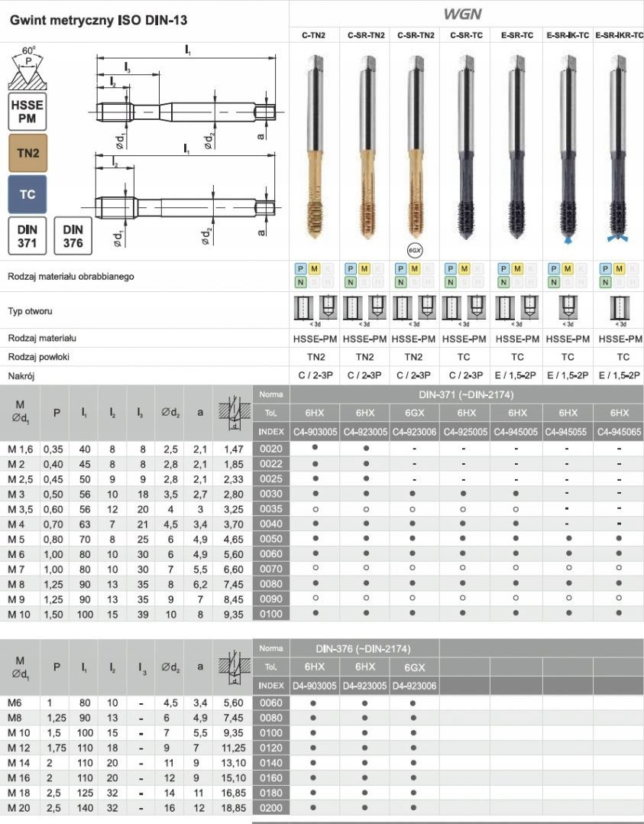Click the DIN 371 standard badge
The height and width of the screenshot is (824, 644).
pos(28,235)
